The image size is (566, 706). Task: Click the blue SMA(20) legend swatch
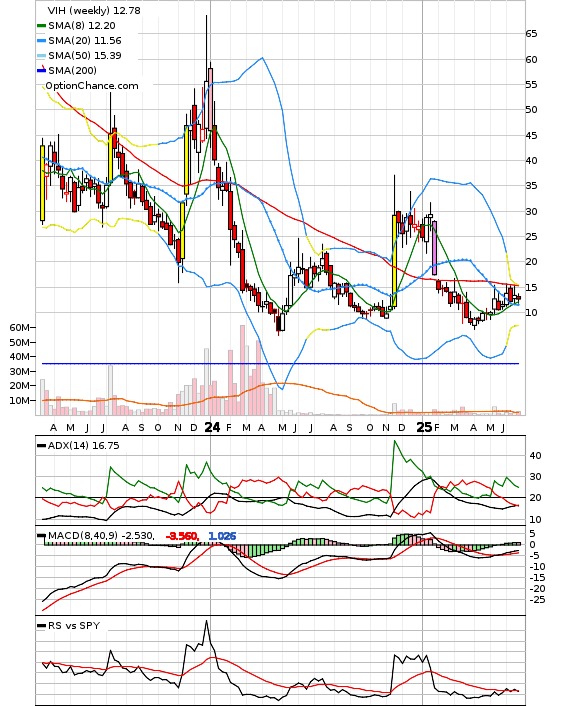(41, 41)
